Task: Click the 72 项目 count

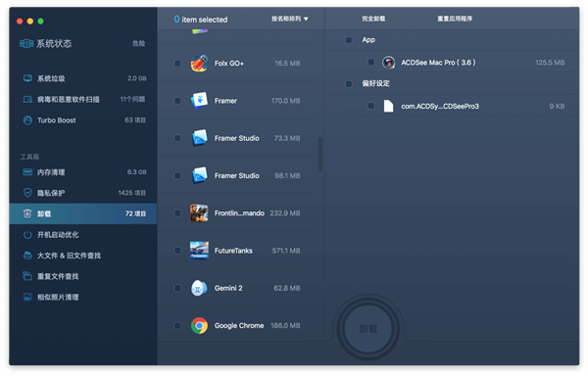Action: point(135,213)
